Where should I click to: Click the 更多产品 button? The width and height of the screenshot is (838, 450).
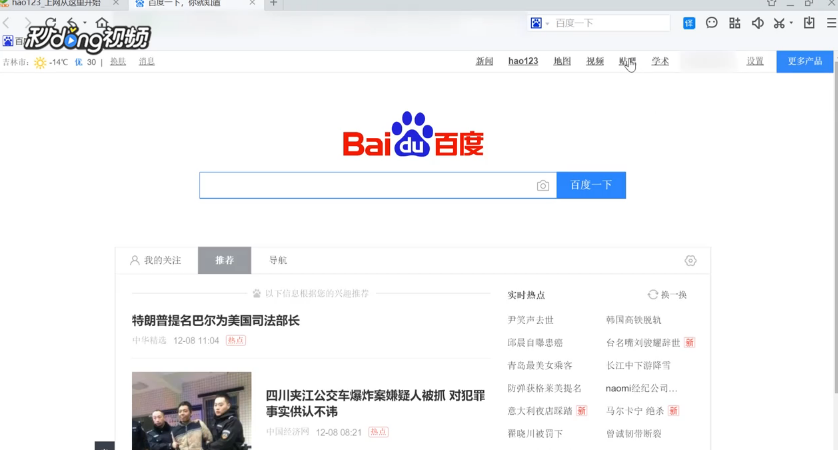pos(805,61)
